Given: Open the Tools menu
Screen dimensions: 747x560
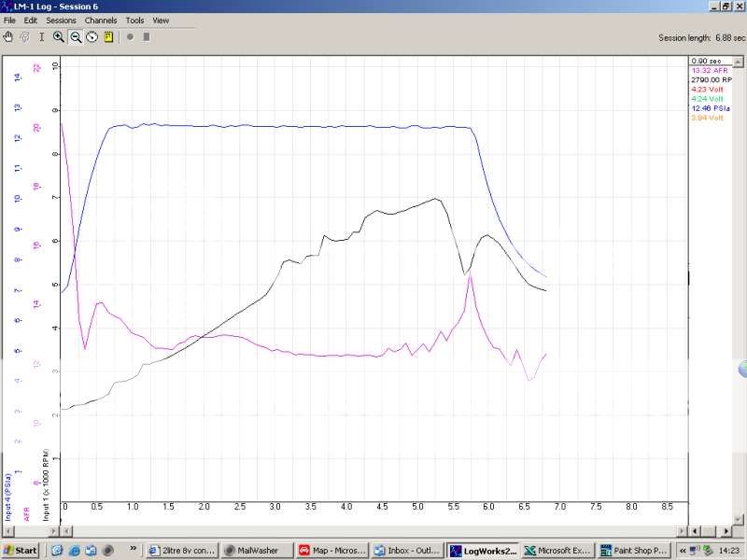Looking at the screenshot, I should (x=134, y=20).
